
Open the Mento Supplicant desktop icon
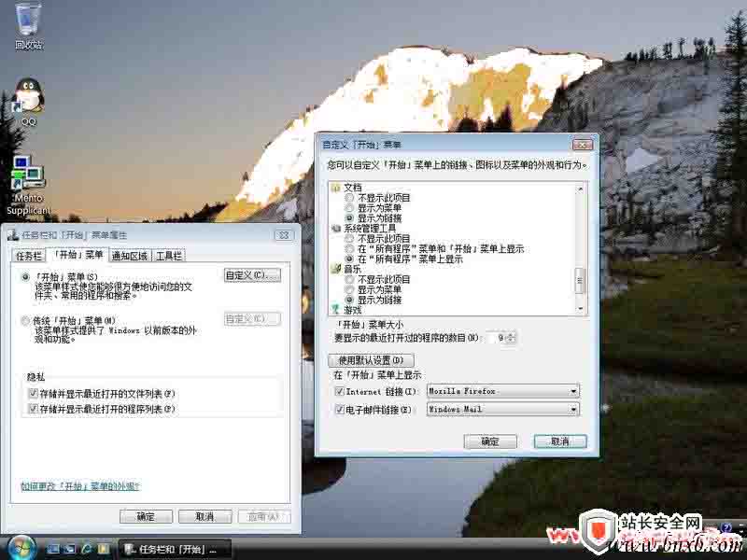coord(28,175)
